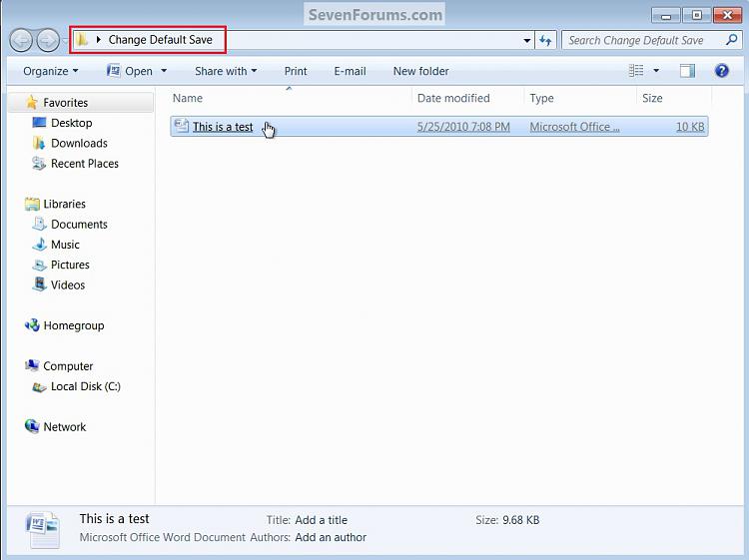The width and height of the screenshot is (749, 560).
Task: Click Microsoft Office Word Document text in details pane
Action: [163, 537]
